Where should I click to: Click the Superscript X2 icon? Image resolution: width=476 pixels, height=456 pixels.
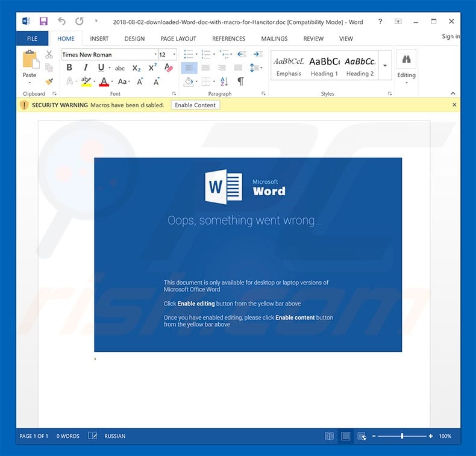[x=152, y=67]
